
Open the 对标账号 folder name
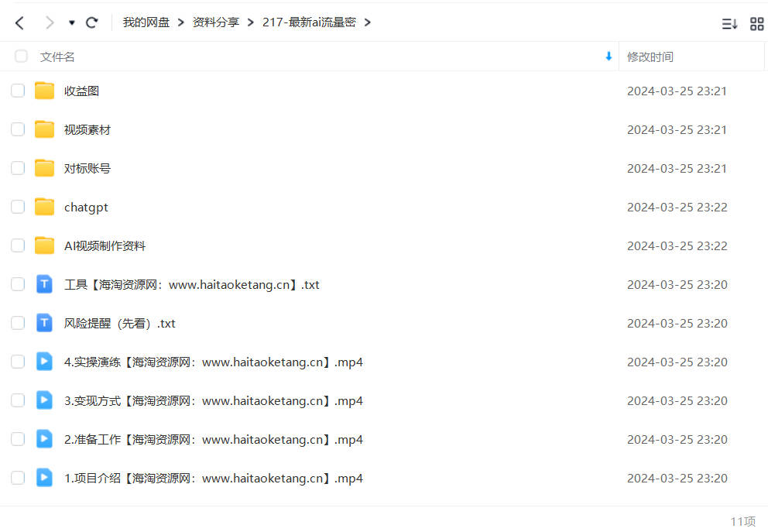tap(87, 169)
